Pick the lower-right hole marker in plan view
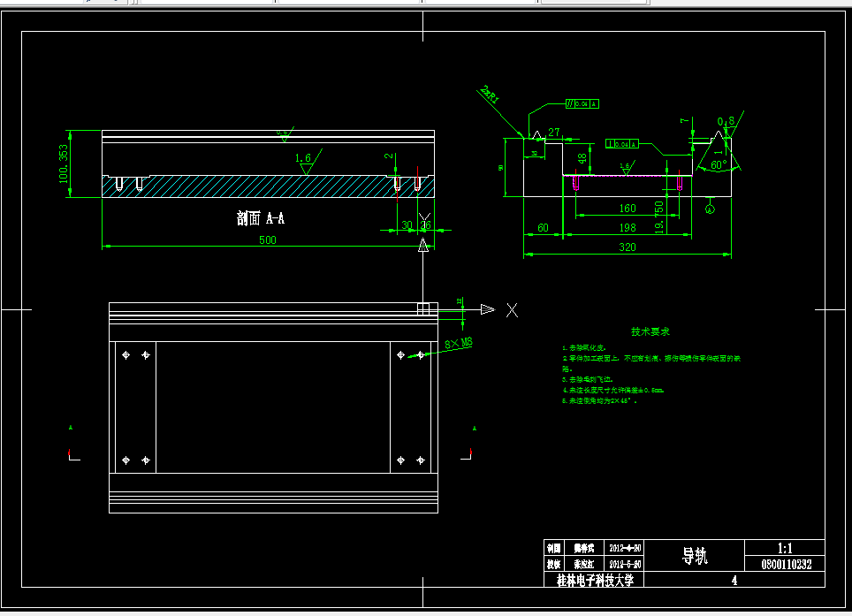This screenshot has height=616, width=852. pos(421,460)
